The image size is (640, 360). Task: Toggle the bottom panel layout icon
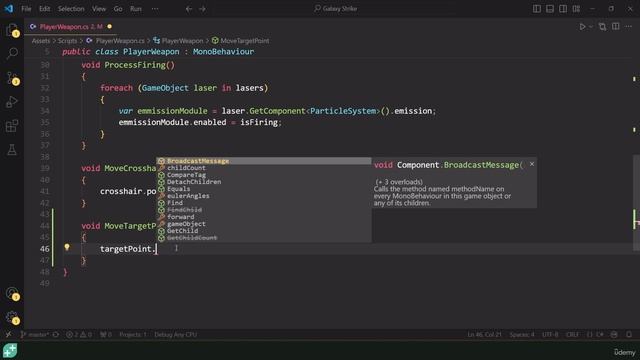(x=550, y=9)
